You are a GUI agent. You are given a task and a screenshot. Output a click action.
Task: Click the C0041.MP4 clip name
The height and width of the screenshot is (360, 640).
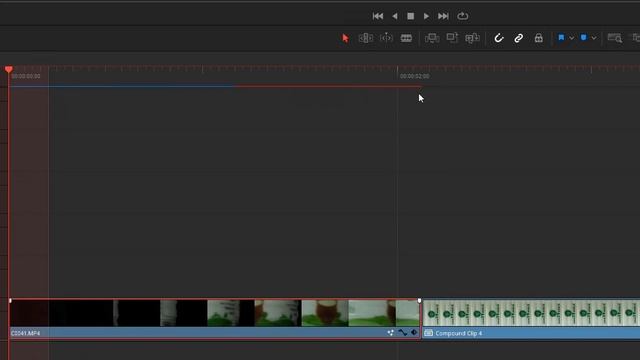(x=25, y=333)
